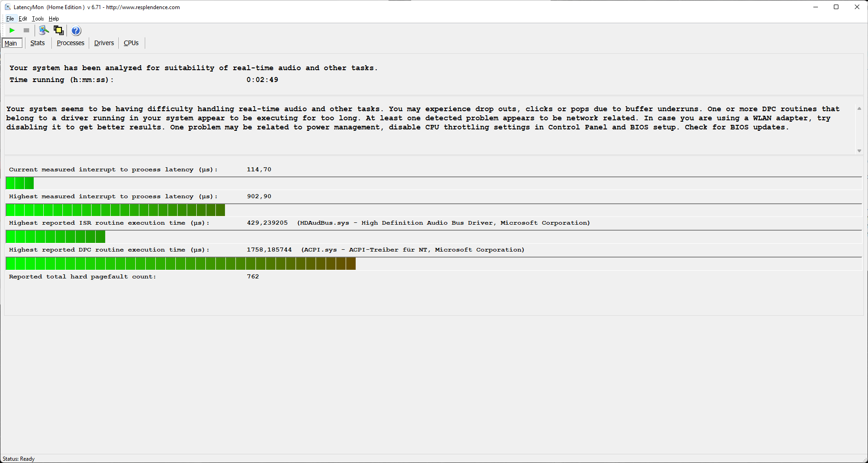This screenshot has height=463, width=868.
Task: Switch to the Stats tab
Action: 38,43
